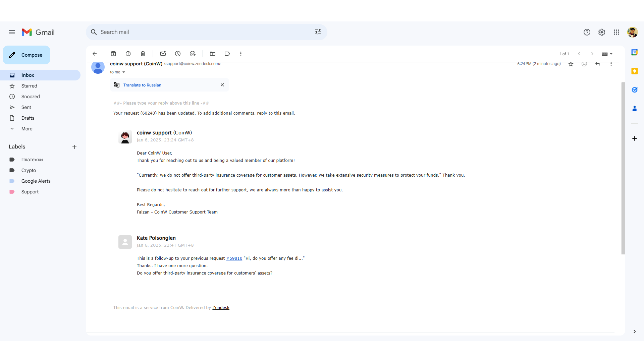Click the search magnifier icon
This screenshot has height=362, width=644.
pos(94,32)
